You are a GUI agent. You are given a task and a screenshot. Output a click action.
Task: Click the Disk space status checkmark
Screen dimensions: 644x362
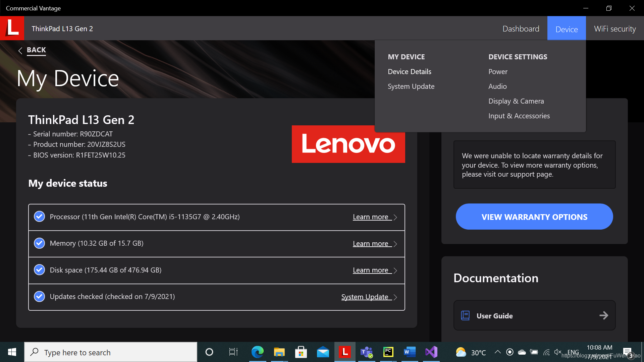[40, 270]
